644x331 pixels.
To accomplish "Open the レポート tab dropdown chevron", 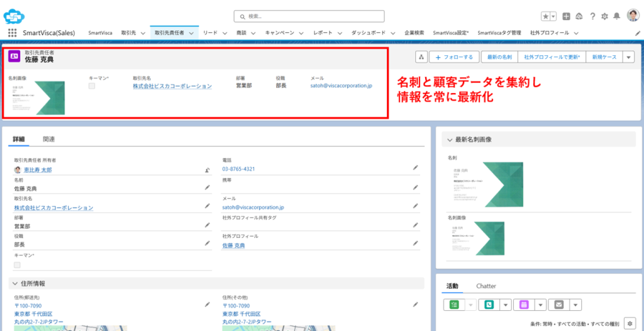I will pos(340,33).
